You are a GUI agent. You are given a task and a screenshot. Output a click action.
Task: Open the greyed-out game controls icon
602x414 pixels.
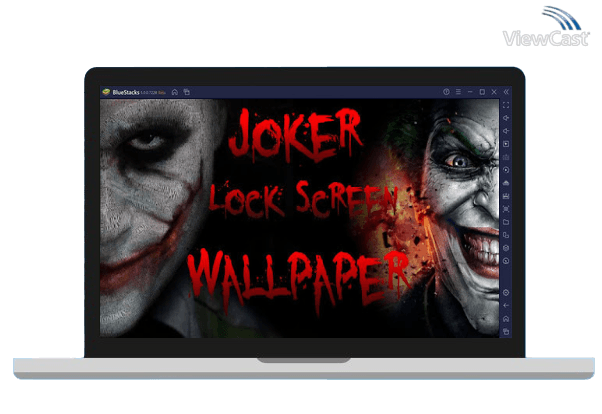point(506,157)
